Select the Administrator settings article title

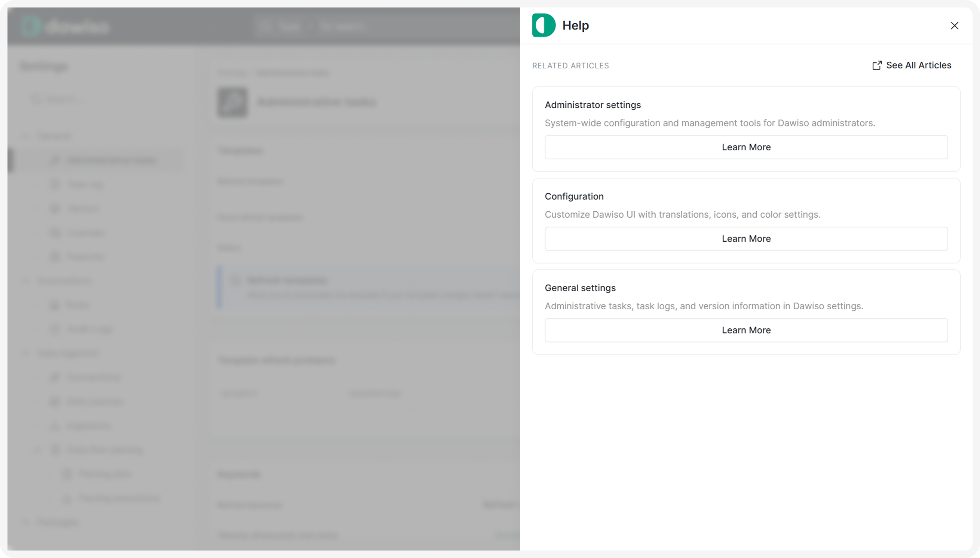[592, 105]
